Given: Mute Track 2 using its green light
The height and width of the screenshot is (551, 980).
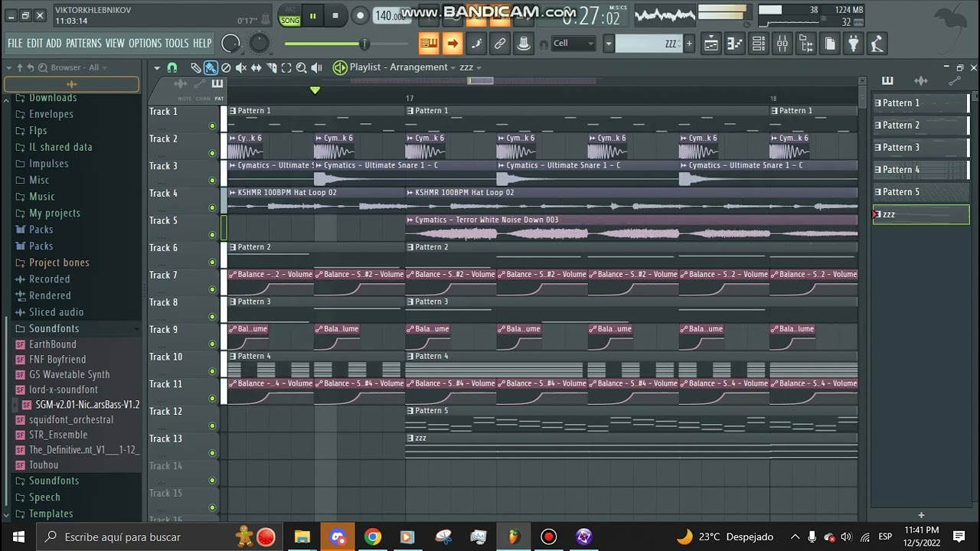Looking at the screenshot, I should (212, 153).
